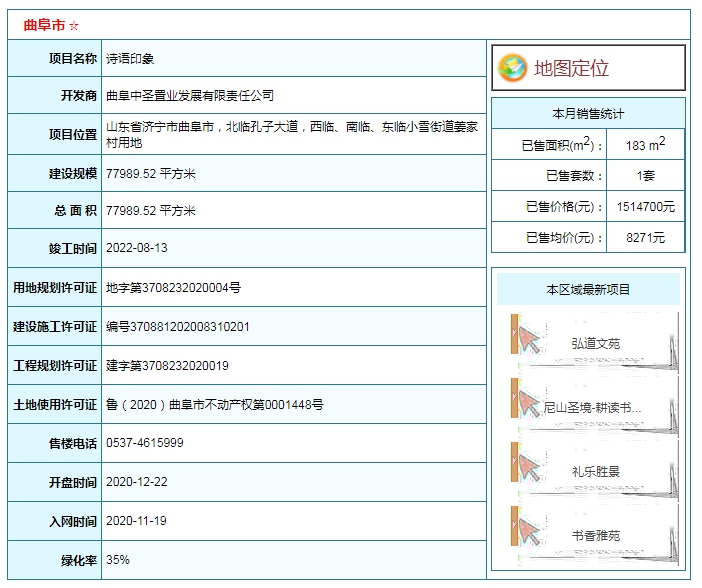Click permit number 地字第3708232020004号
Image resolution: width=702 pixels, height=588 pixels.
173,288
